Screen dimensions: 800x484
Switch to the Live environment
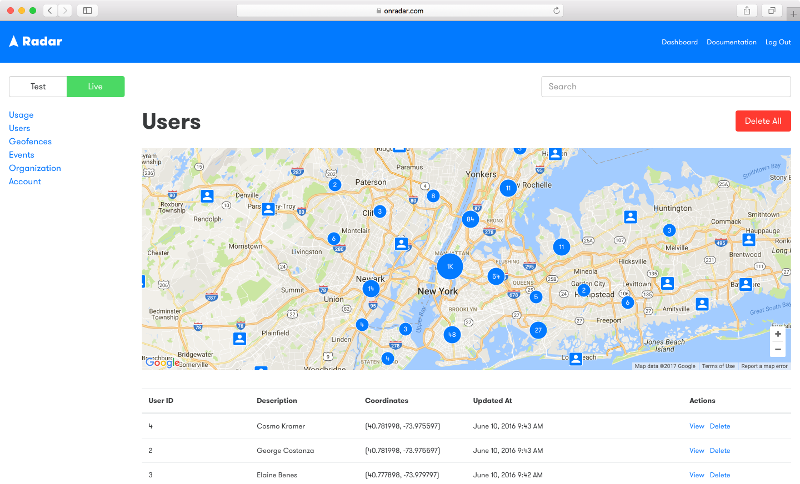coord(95,86)
